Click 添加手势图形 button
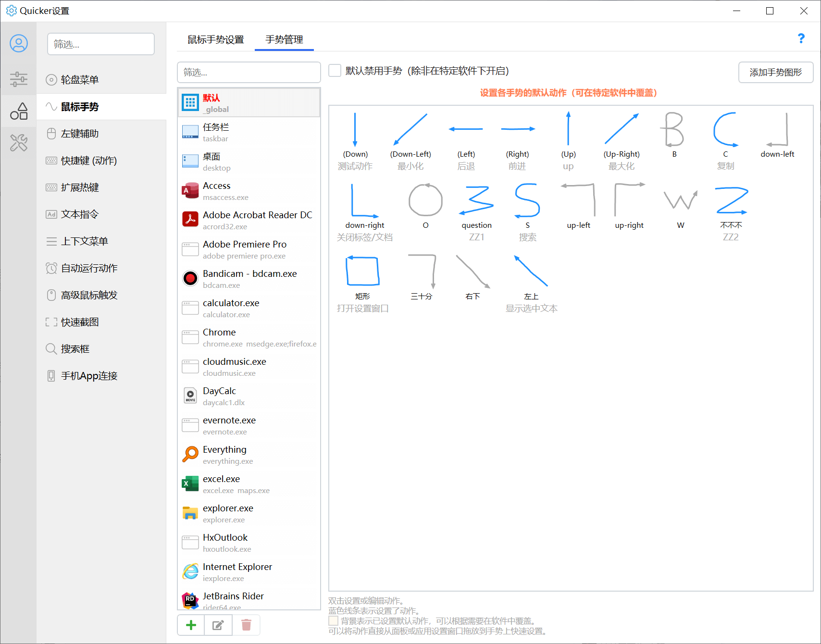Screen dimensions: 821x644 [776, 72]
